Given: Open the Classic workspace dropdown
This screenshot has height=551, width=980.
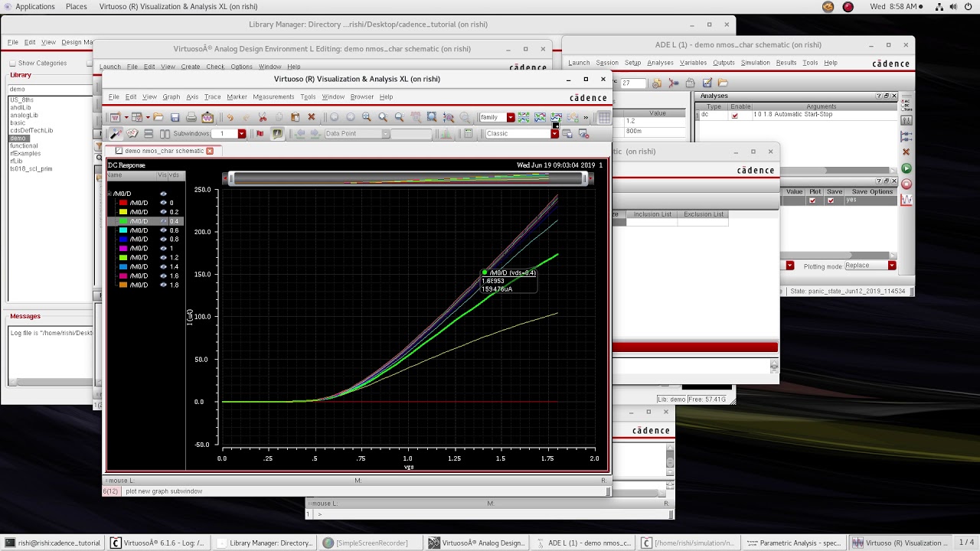Looking at the screenshot, I should pos(554,133).
